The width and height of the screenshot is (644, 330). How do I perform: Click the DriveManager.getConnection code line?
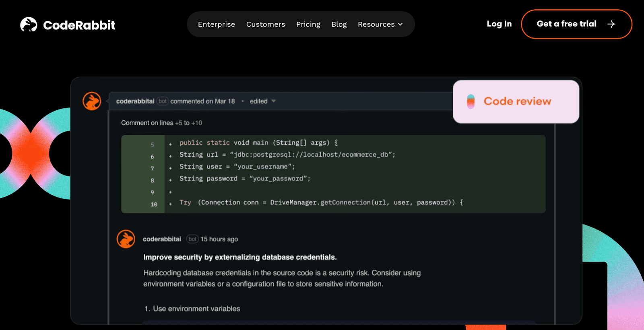click(321, 202)
